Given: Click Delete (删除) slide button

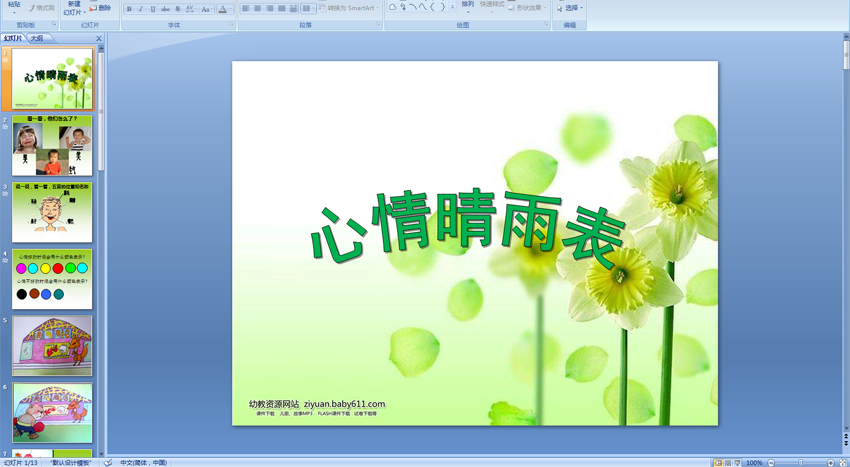Looking at the screenshot, I should pyautogui.click(x=100, y=8).
